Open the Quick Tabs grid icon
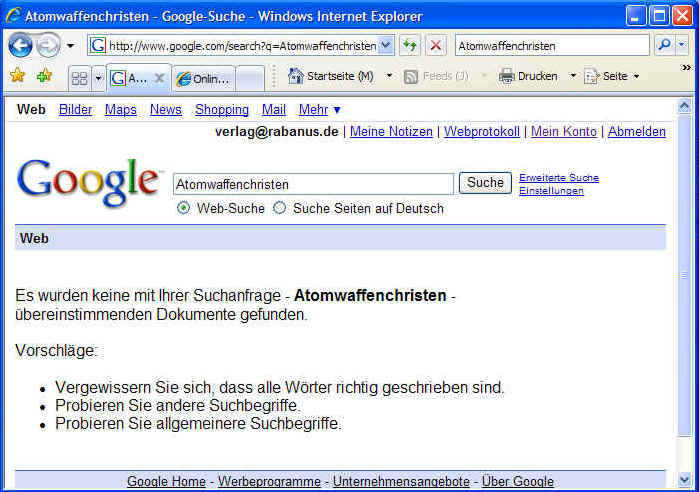699x492 pixels. coord(80,79)
